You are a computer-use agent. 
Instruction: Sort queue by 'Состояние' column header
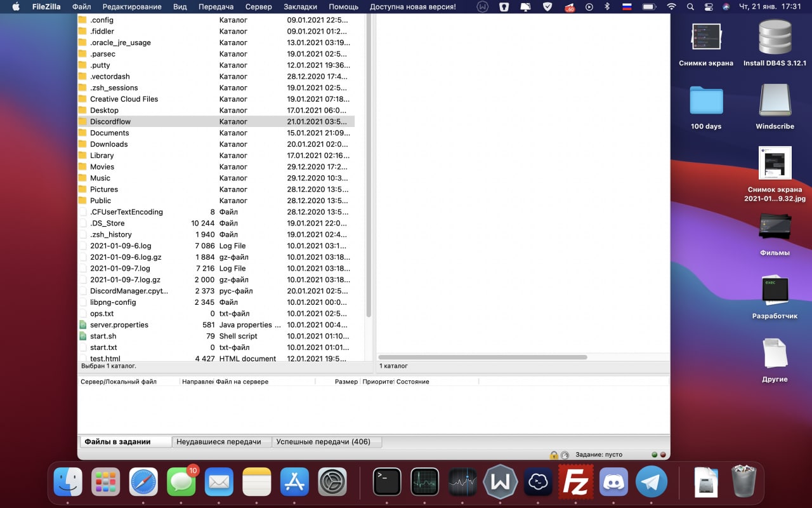point(436,382)
